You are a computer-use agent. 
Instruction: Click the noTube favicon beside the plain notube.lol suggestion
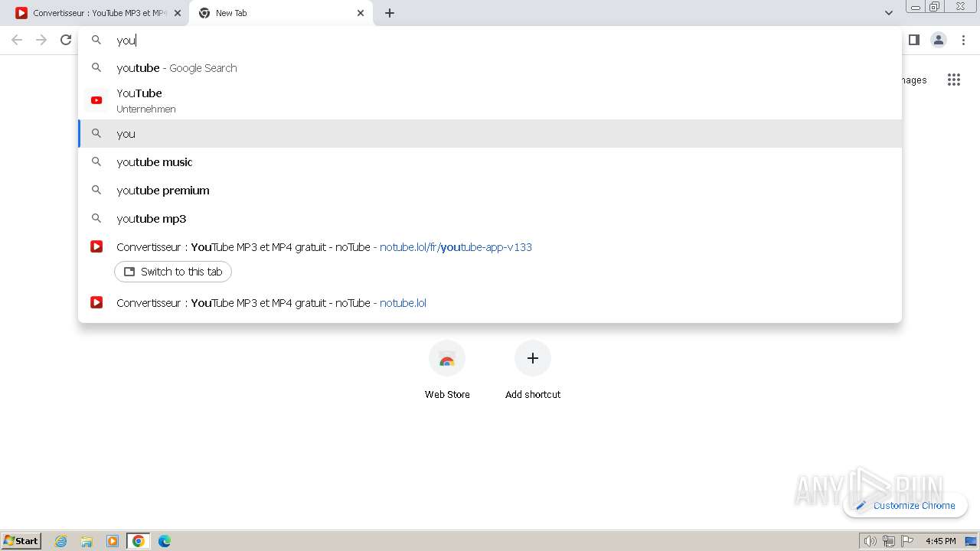pos(96,302)
